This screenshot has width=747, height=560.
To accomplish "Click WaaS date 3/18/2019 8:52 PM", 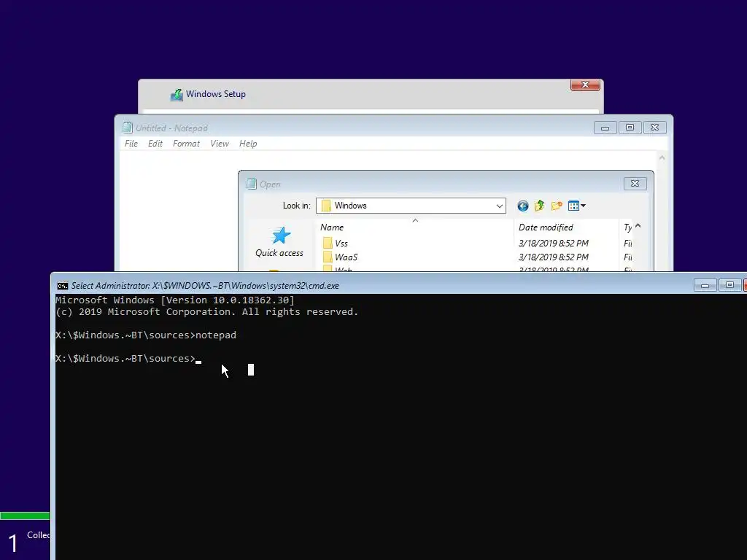I will (x=554, y=257).
